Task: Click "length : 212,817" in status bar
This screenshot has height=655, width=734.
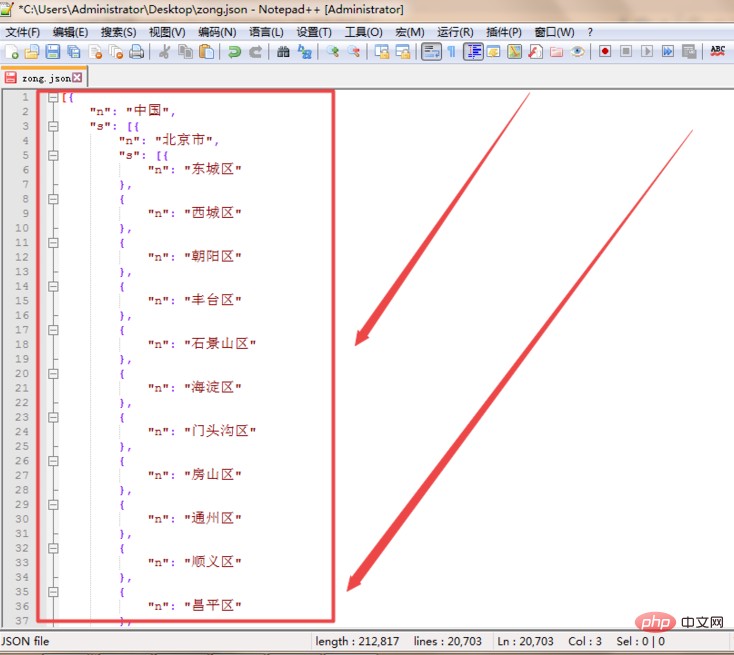Action: pos(357,641)
